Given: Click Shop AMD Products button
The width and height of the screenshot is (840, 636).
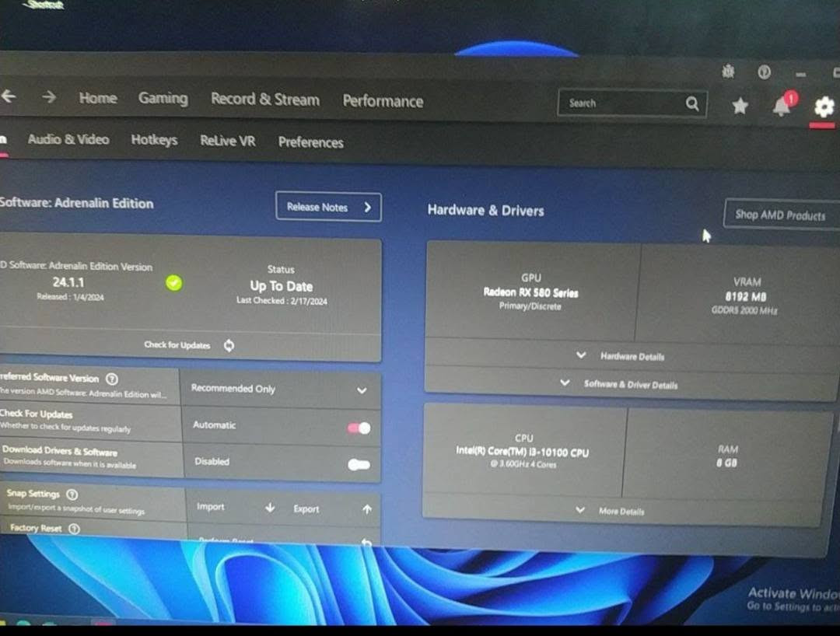Looking at the screenshot, I should pyautogui.click(x=782, y=215).
